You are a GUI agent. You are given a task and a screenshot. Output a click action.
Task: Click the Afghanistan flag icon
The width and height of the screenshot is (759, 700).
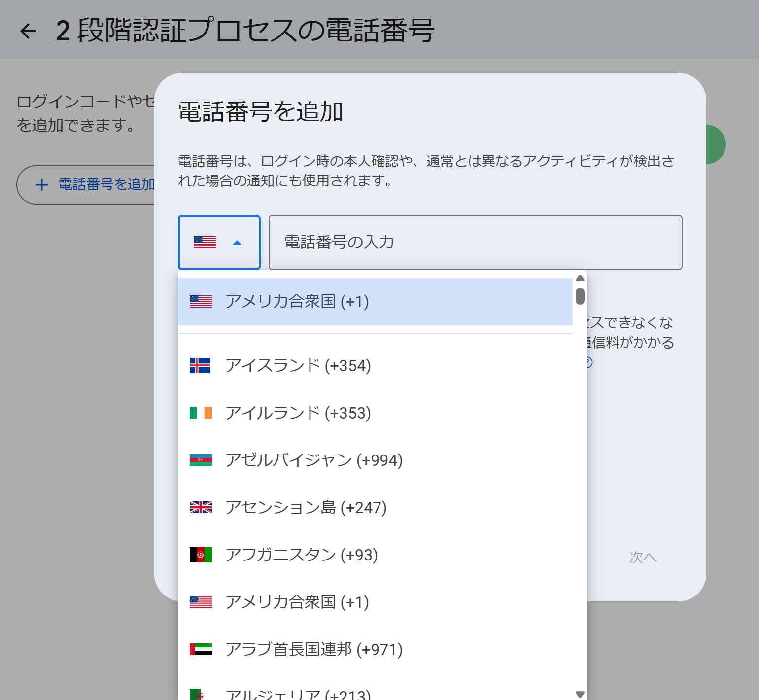point(200,555)
